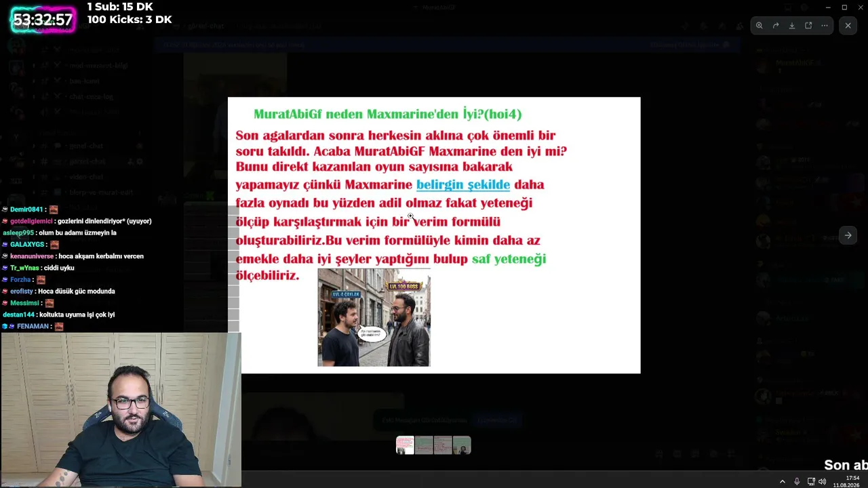Click the 53:32:57 stream timer

[43, 20]
